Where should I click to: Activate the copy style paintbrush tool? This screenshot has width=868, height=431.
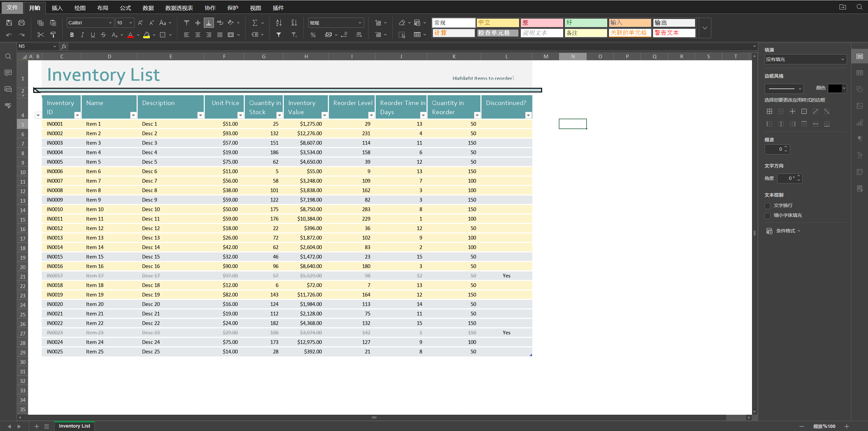53,35
